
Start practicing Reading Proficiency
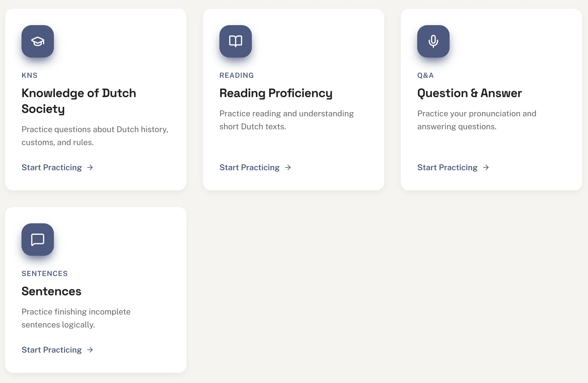click(x=250, y=168)
